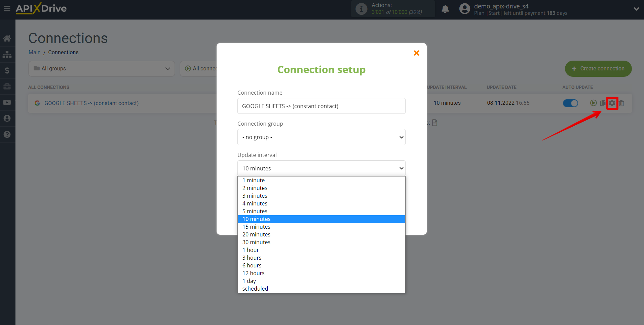Click the 08.11.2022 16:55 update date

coord(508,103)
